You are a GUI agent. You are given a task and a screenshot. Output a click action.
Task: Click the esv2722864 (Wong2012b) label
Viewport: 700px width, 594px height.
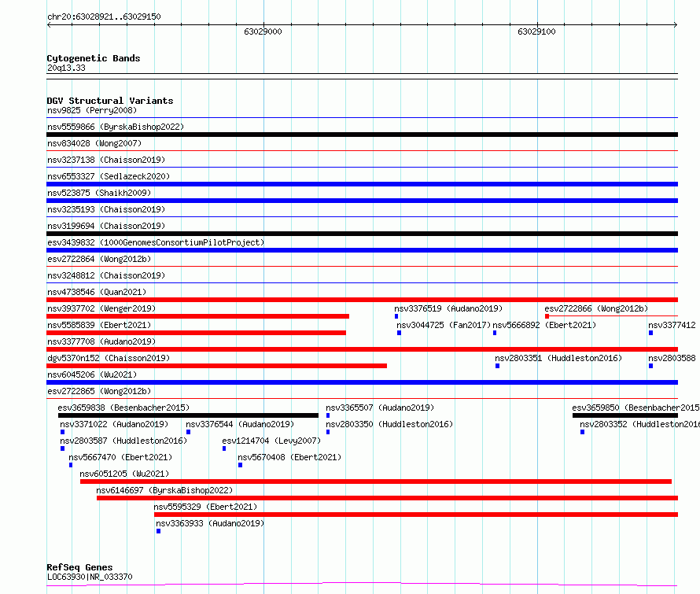[x=99, y=259]
